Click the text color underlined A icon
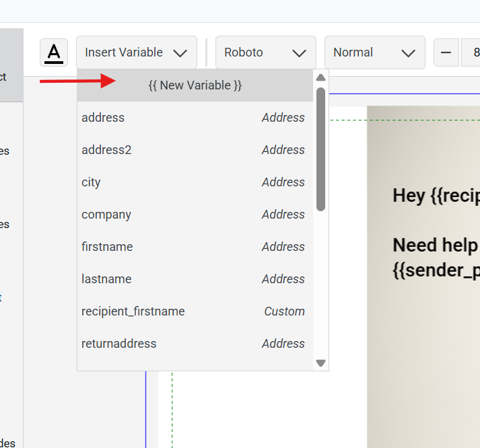The height and width of the screenshot is (448, 480). pyautogui.click(x=54, y=52)
